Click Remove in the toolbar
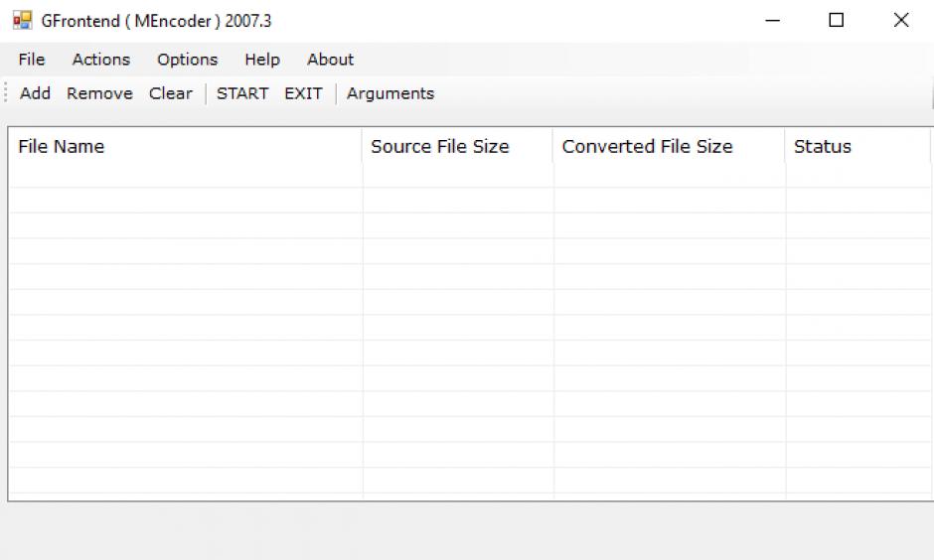Screen dimensions: 934x560 click(x=99, y=93)
